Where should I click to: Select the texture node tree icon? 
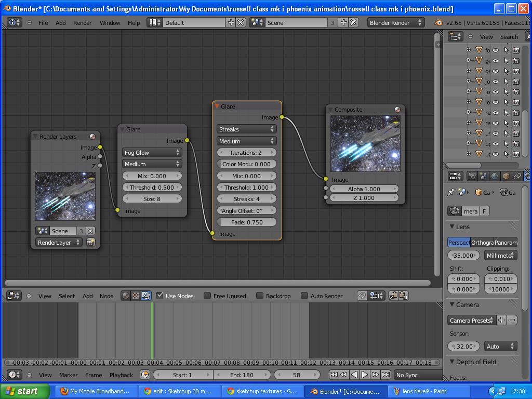click(x=136, y=296)
